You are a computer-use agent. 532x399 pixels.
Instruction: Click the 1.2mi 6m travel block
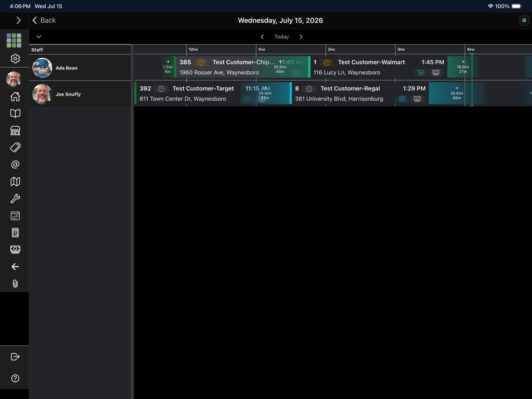(168, 67)
